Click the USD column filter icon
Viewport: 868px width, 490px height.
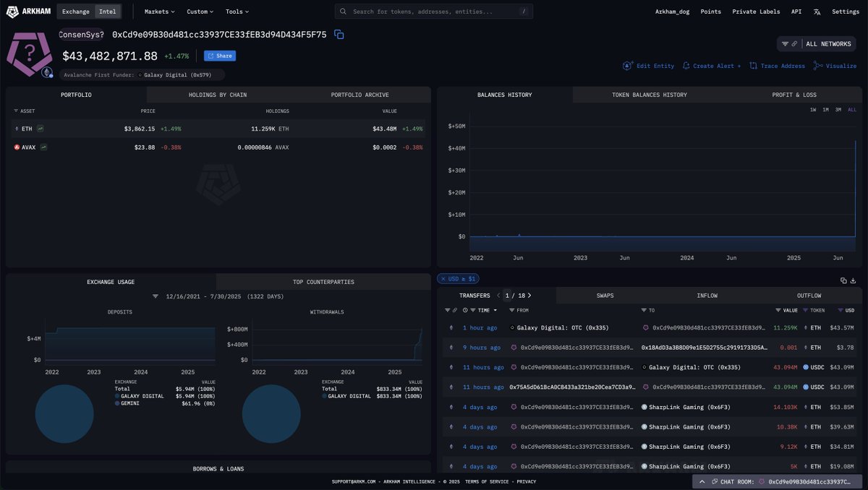841,310
